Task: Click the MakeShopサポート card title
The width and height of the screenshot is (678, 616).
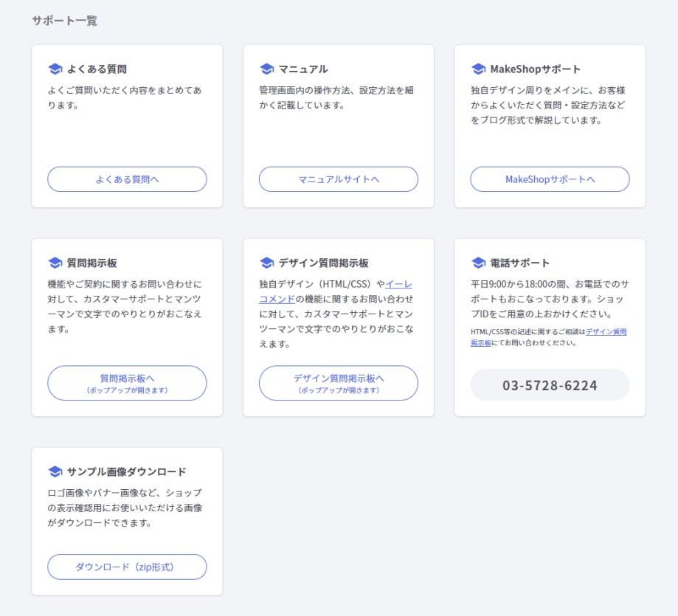Action: coord(535,69)
